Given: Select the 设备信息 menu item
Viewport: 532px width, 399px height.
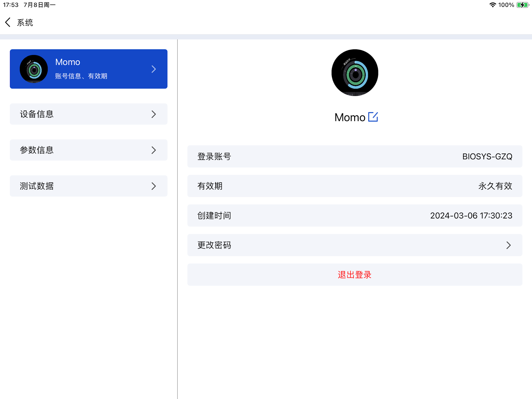Looking at the screenshot, I should tap(89, 114).
